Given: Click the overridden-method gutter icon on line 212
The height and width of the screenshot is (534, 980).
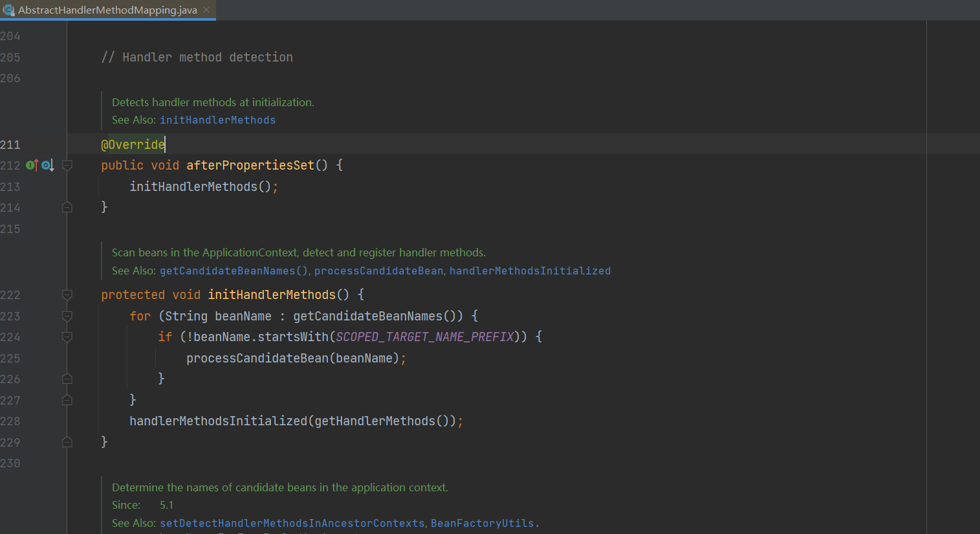Looking at the screenshot, I should click(47, 165).
